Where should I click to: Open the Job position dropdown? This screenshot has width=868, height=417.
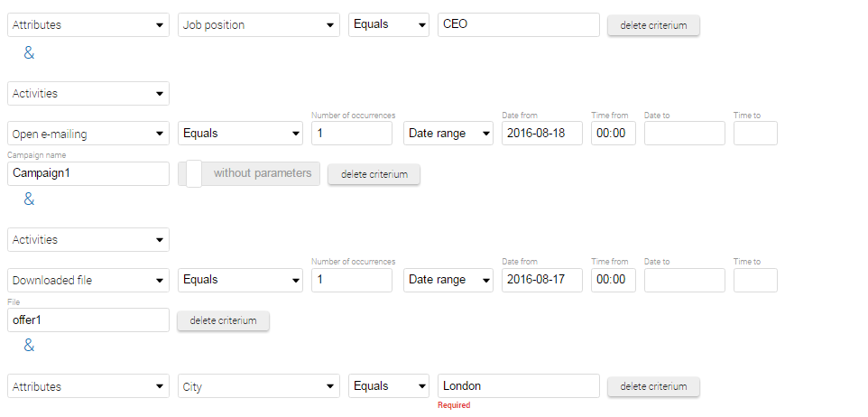259,25
